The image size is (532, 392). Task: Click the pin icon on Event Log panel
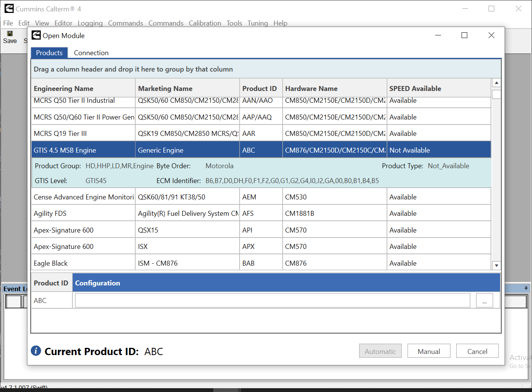526,288
